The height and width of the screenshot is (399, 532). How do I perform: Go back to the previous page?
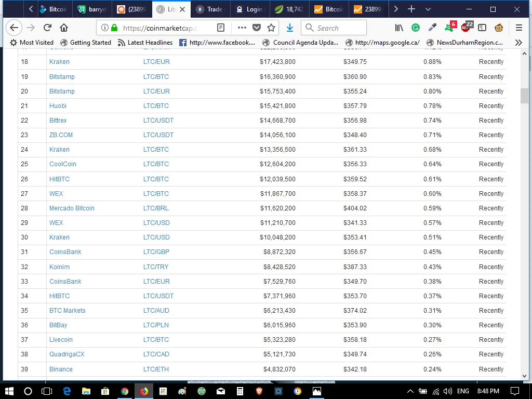tap(14, 28)
